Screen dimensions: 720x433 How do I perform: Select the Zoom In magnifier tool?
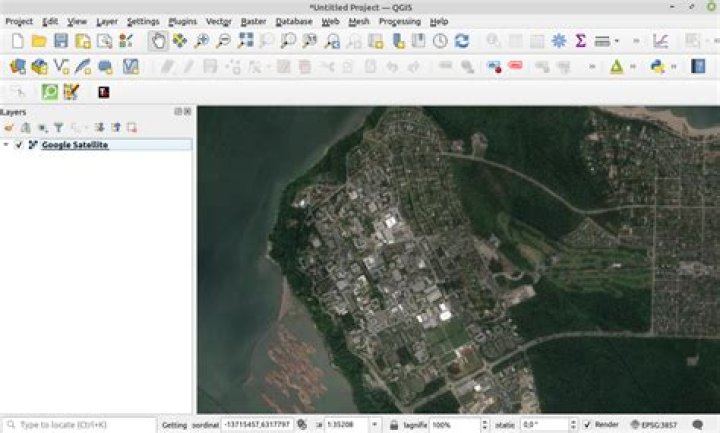point(202,41)
